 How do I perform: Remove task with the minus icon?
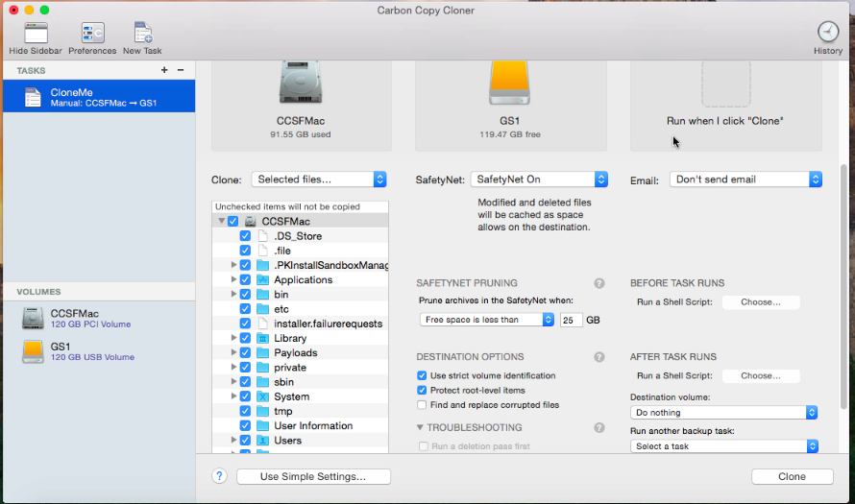click(181, 70)
